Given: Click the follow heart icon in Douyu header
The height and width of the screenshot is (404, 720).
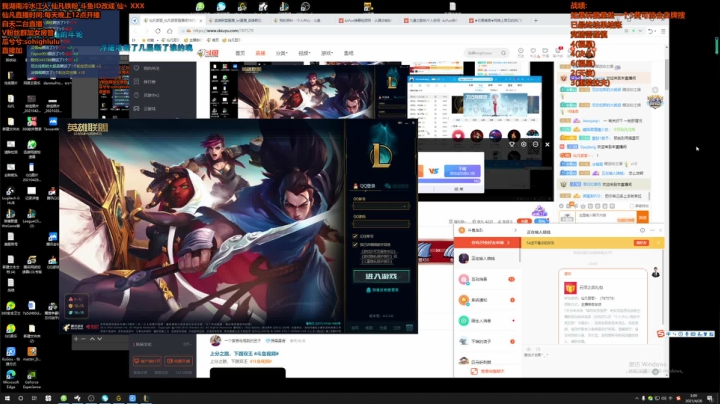Looking at the screenshot, I should pyautogui.click(x=533, y=51).
